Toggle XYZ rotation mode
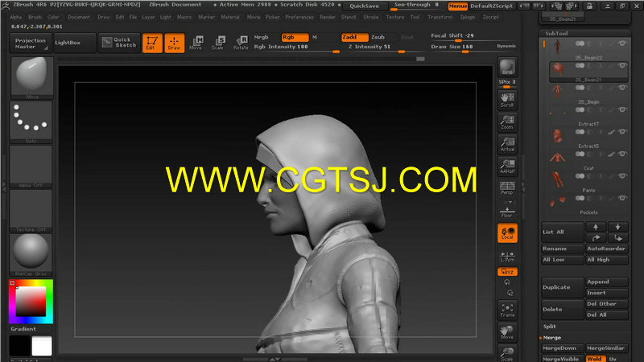 click(507, 272)
